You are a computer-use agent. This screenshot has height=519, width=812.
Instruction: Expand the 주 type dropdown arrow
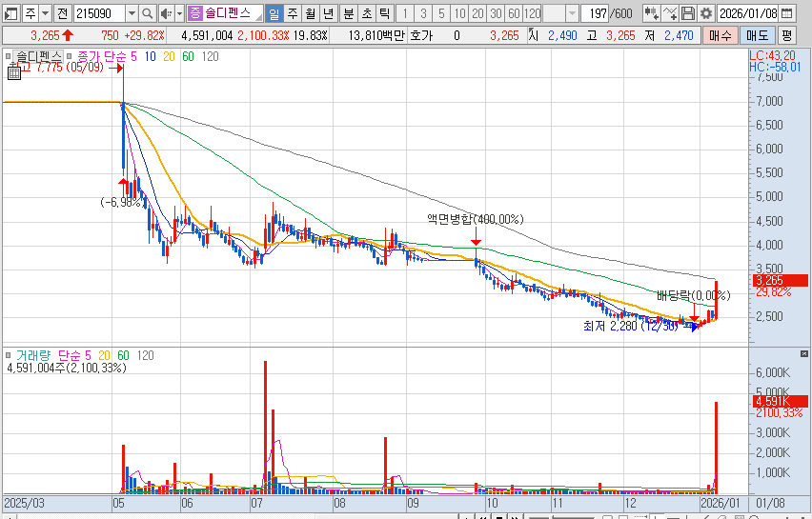pyautogui.click(x=45, y=13)
